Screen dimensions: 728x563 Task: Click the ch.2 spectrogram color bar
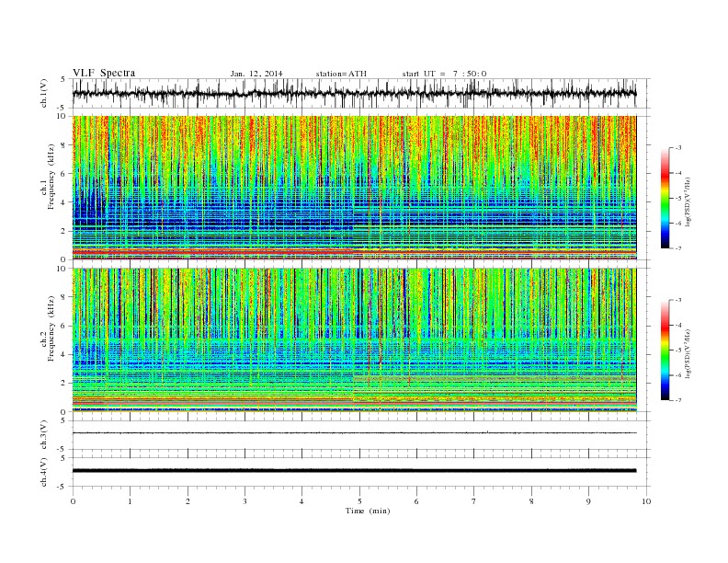coord(665,350)
